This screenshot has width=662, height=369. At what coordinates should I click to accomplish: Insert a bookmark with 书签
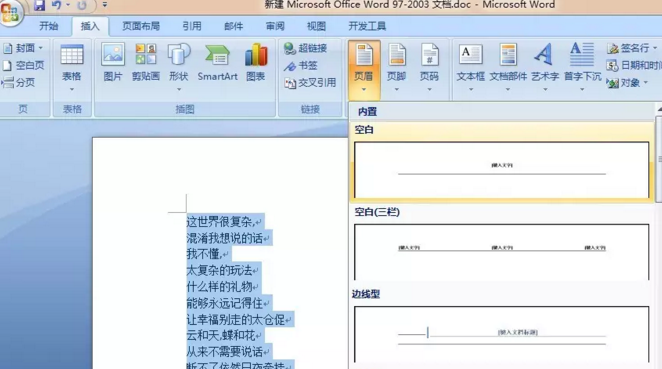(301, 65)
